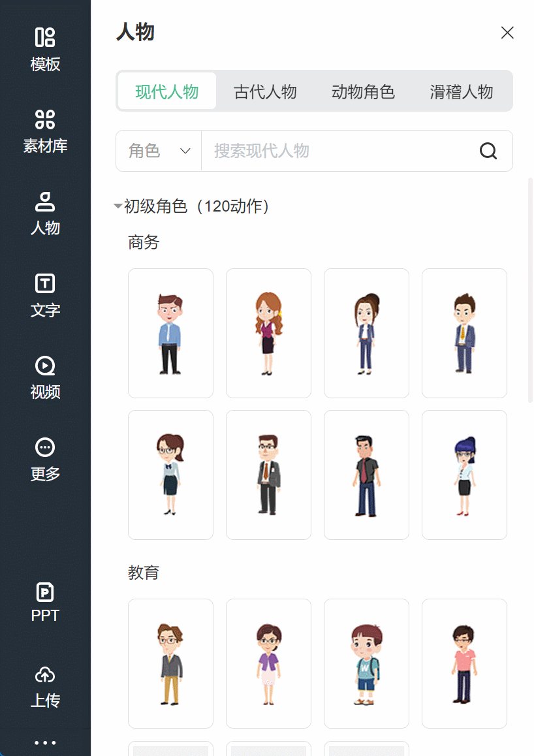Click the 教育 category heading
This screenshot has width=534, height=756.
tap(144, 573)
